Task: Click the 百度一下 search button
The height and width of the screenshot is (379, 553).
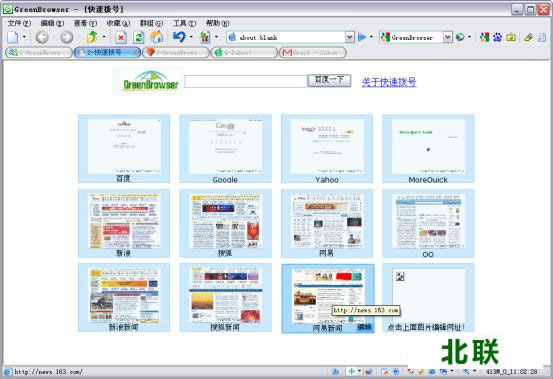Action: tap(329, 81)
